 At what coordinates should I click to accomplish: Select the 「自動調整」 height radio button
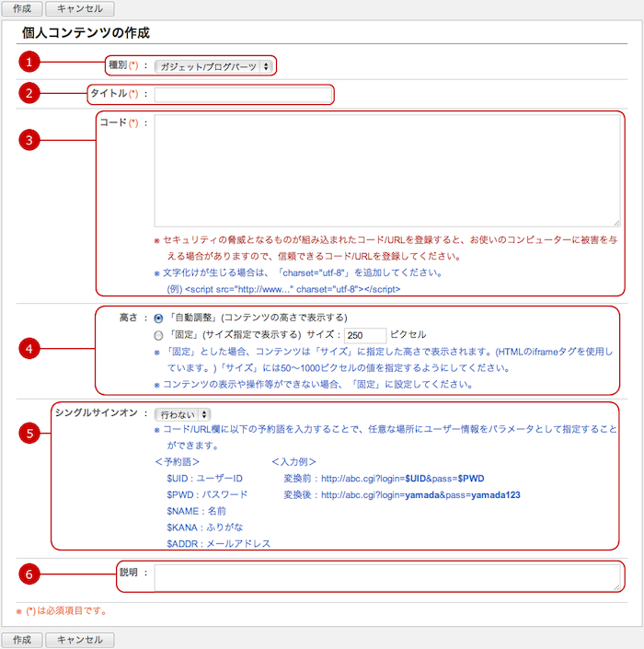(158, 319)
